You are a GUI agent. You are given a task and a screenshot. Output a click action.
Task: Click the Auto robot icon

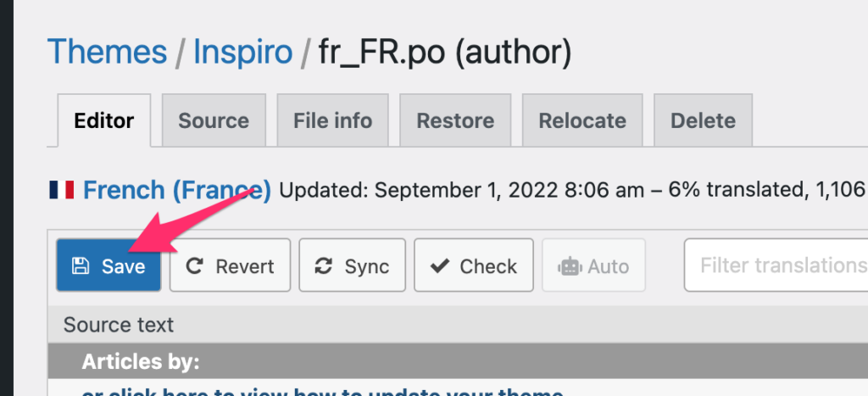569,267
